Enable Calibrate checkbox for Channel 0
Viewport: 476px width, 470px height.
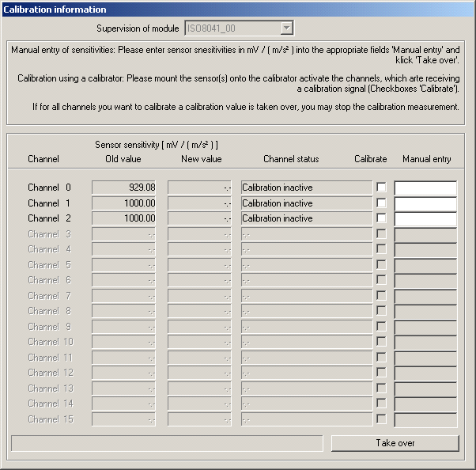point(381,188)
